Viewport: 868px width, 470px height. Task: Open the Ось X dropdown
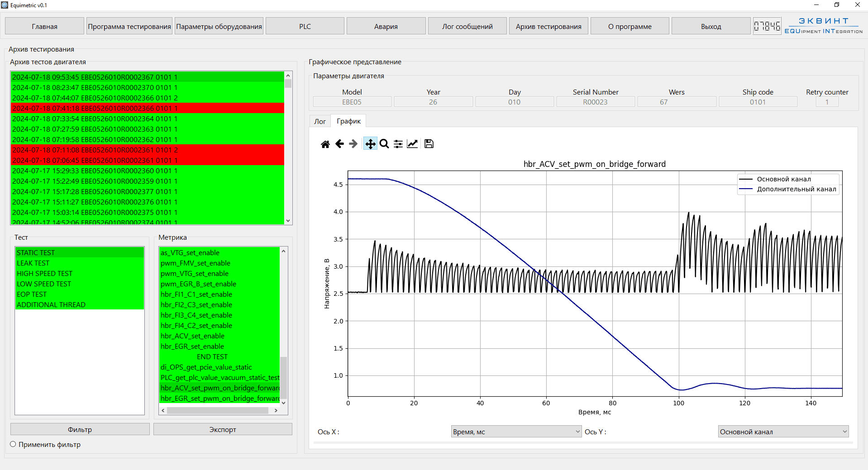point(516,432)
